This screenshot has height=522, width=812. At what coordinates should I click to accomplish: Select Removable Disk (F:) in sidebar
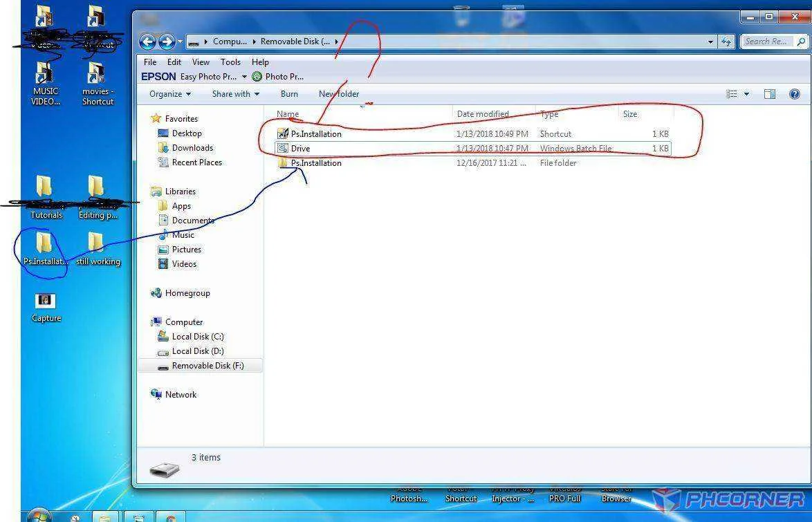coord(201,366)
